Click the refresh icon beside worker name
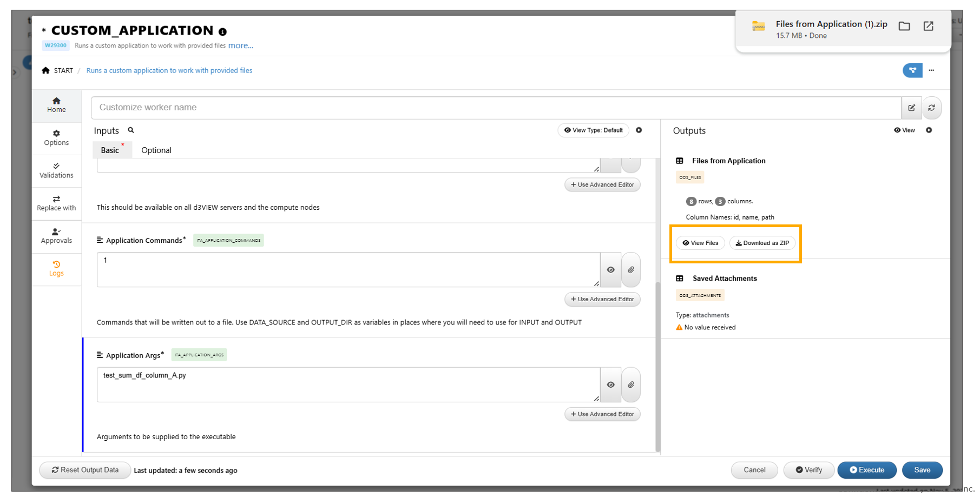 tap(931, 108)
